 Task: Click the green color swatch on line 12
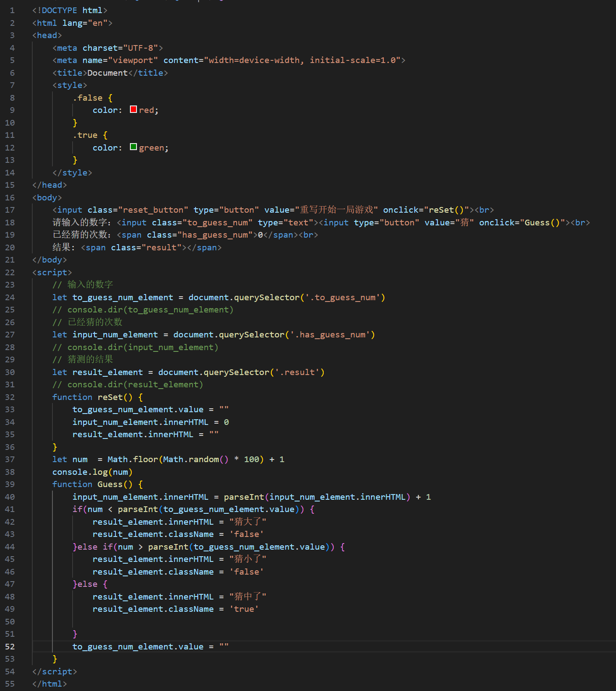133,147
